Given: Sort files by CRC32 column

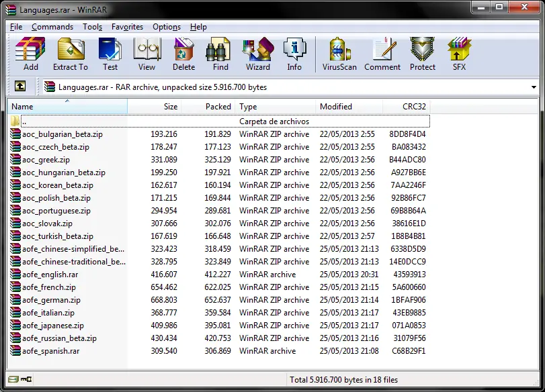Looking at the screenshot, I should coord(406,106).
